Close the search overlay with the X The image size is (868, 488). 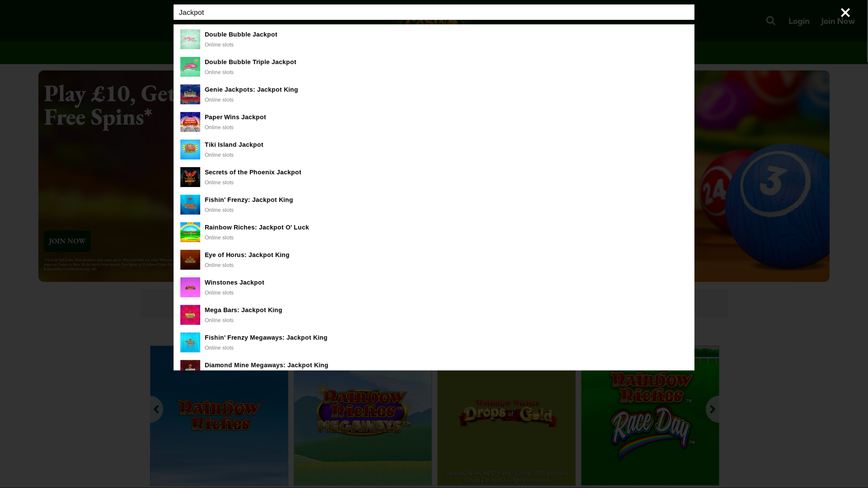845,12
